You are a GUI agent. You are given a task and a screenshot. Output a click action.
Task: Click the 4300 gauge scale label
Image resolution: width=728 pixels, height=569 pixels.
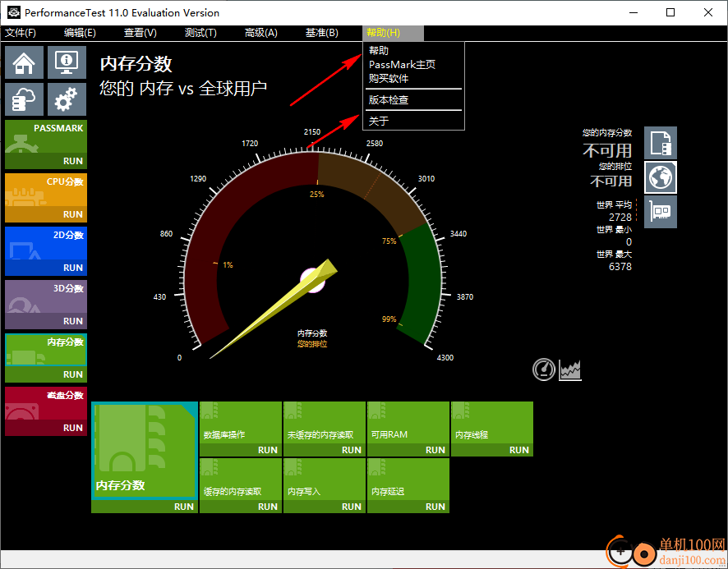(x=445, y=358)
